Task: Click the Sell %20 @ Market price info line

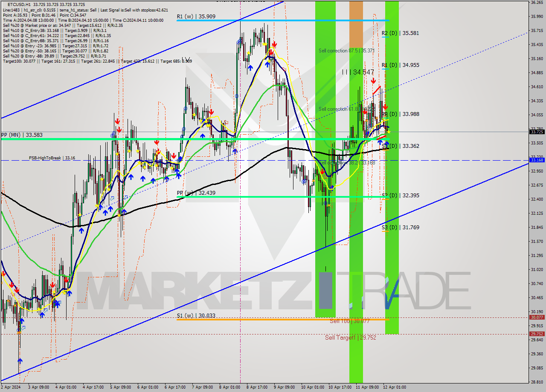Action: coord(62,25)
